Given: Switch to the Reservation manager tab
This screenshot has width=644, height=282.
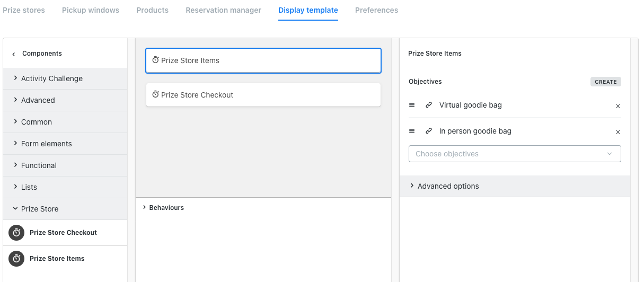Looking at the screenshot, I should pos(223,10).
